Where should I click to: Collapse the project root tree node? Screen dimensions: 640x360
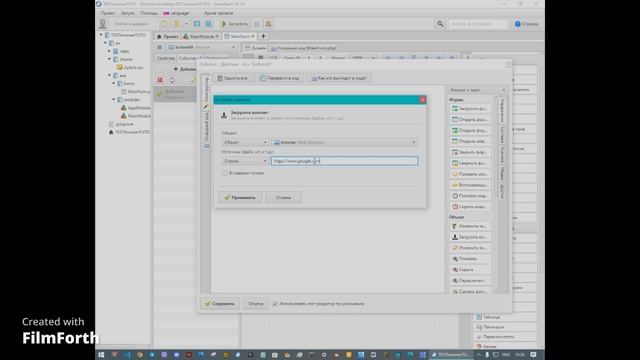(101, 35)
